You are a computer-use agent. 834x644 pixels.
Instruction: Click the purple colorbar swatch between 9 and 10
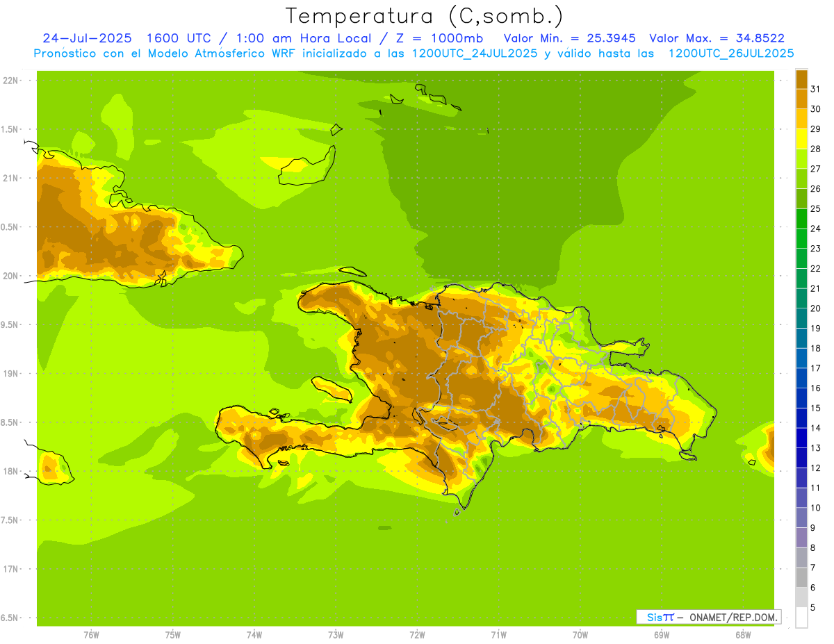(801, 518)
